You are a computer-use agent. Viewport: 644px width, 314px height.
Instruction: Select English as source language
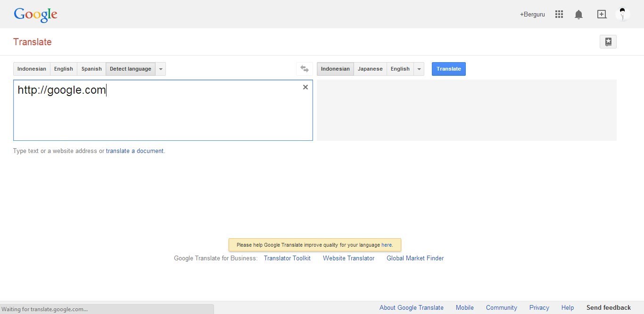click(x=64, y=69)
